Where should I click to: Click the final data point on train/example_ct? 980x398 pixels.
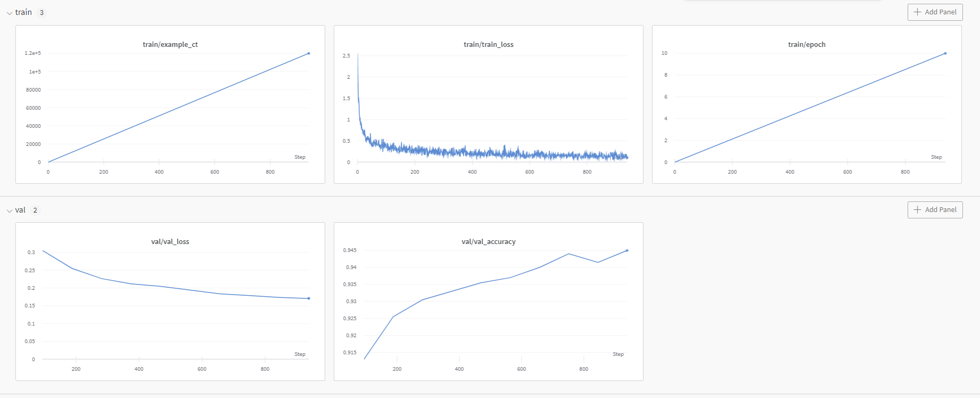309,53
